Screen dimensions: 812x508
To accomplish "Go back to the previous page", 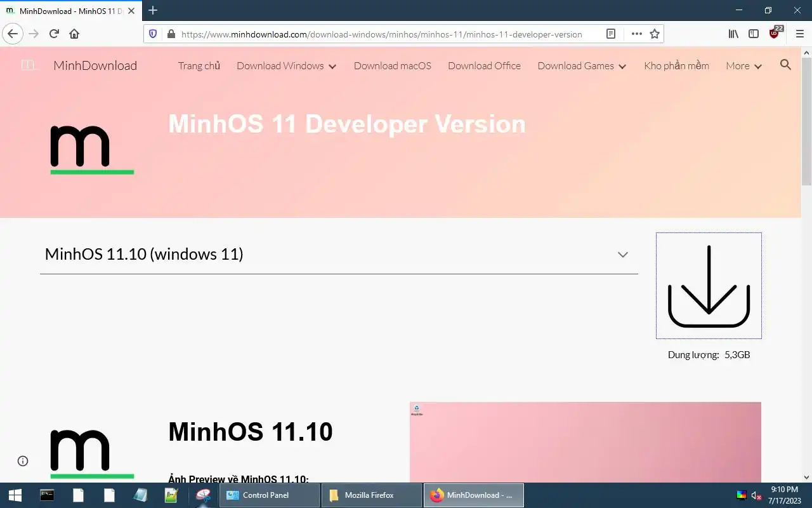I will point(13,34).
